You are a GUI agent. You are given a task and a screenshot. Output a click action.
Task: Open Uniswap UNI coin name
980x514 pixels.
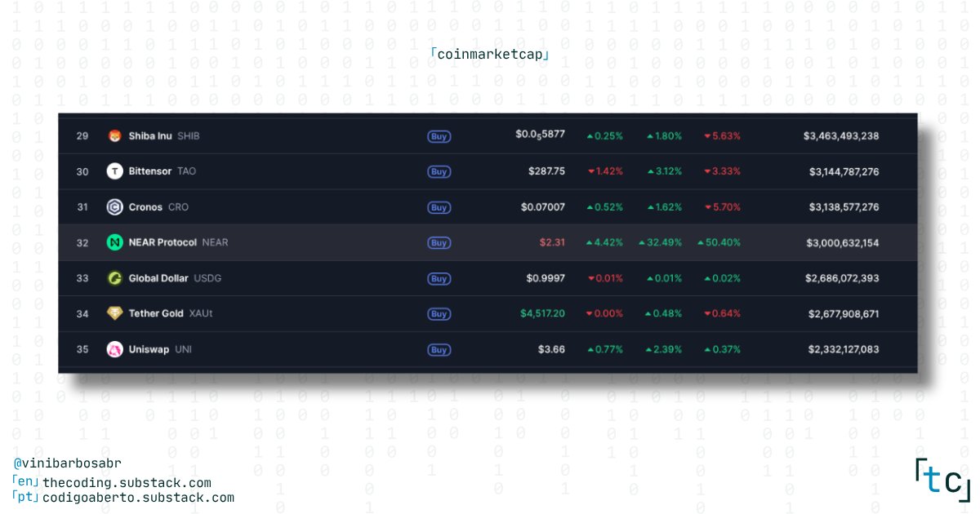160,349
